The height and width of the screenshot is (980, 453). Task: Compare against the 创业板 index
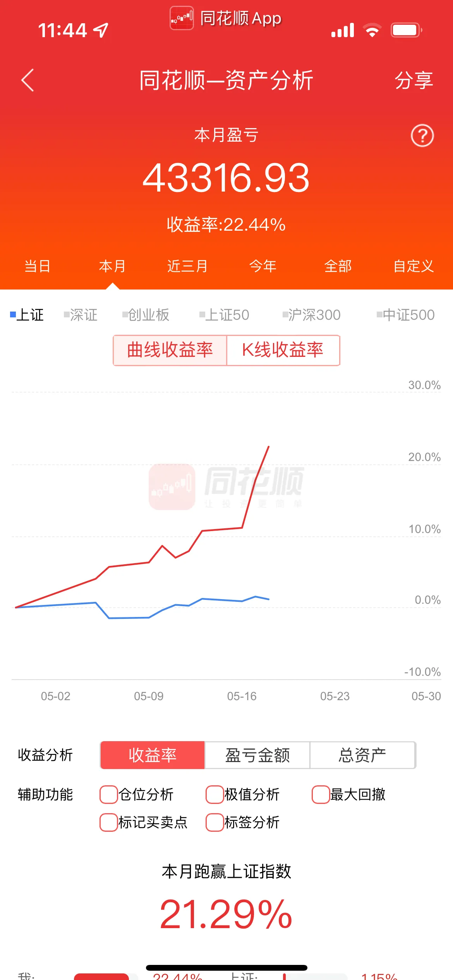pos(146,315)
